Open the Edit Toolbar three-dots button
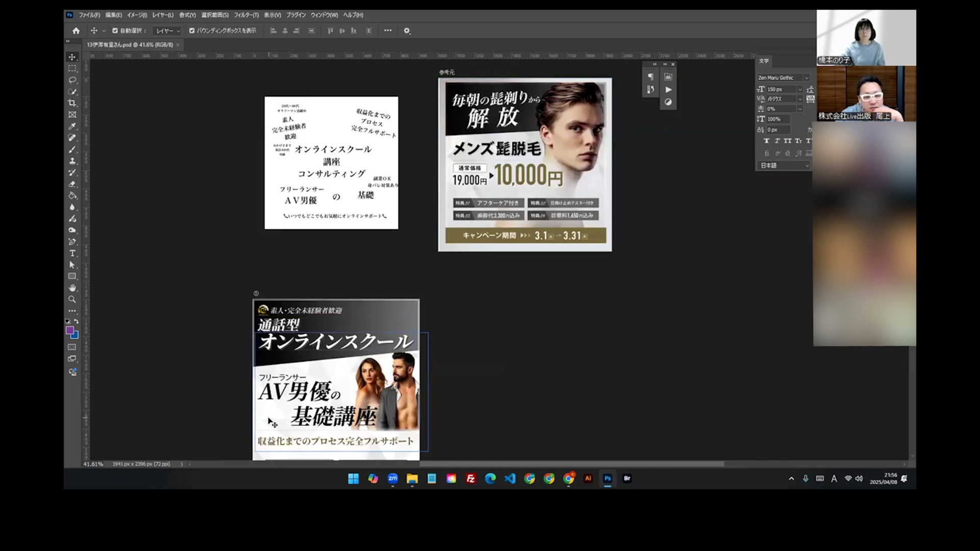This screenshot has width=980, height=551. point(72,311)
